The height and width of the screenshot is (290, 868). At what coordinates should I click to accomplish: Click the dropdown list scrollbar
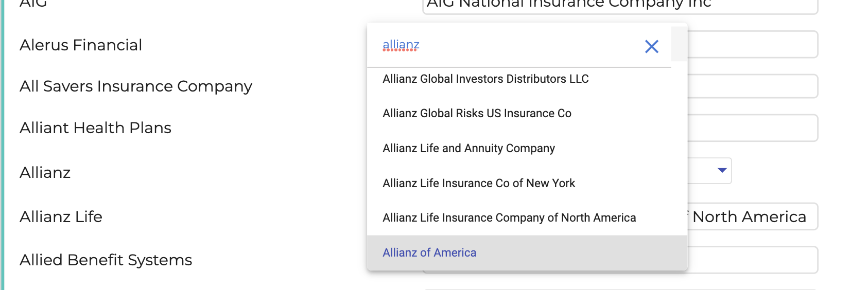(x=679, y=44)
